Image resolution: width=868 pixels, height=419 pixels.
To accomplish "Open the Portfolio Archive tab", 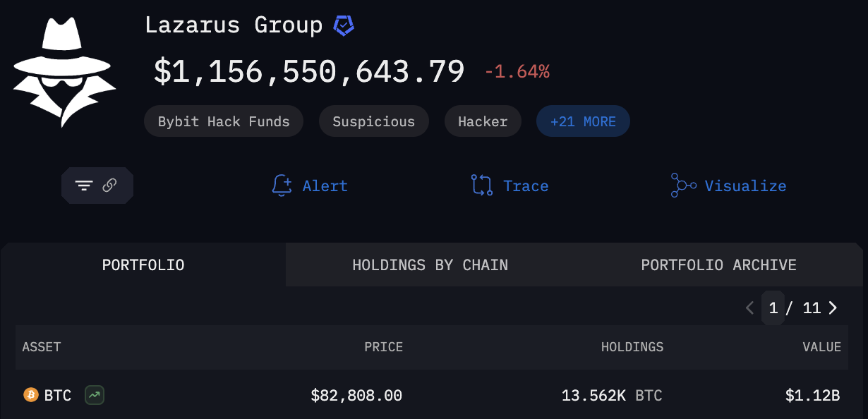I will pyautogui.click(x=718, y=265).
